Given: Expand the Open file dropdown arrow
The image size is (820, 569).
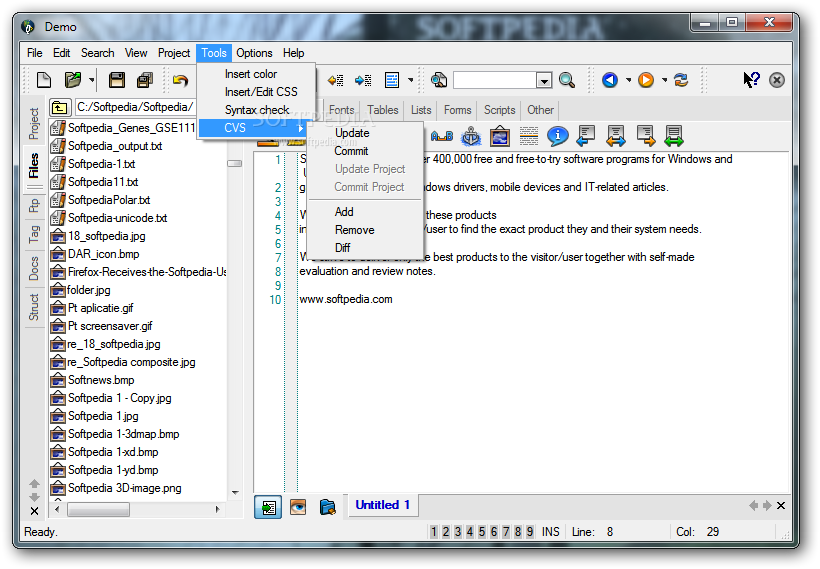Looking at the screenshot, I should coord(92,80).
